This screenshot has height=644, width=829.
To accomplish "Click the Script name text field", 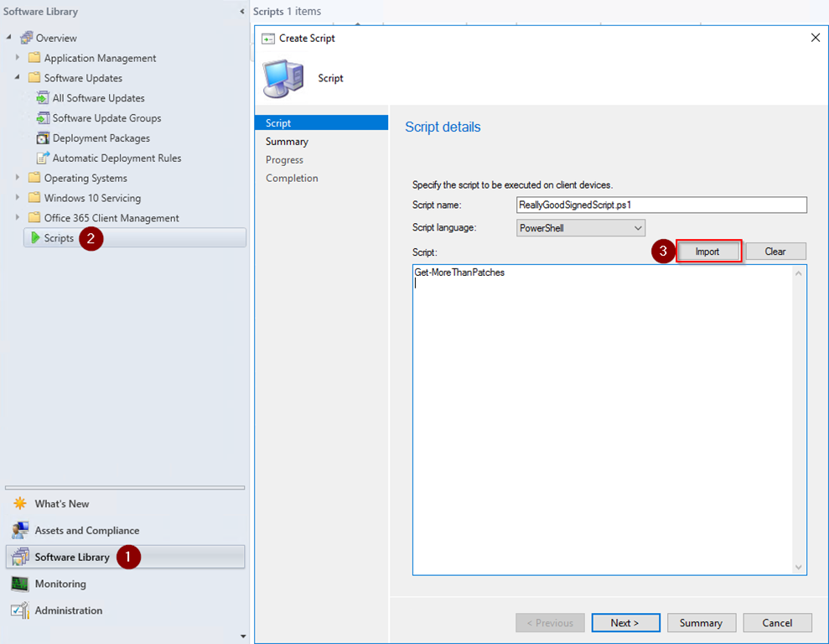I will click(x=661, y=205).
